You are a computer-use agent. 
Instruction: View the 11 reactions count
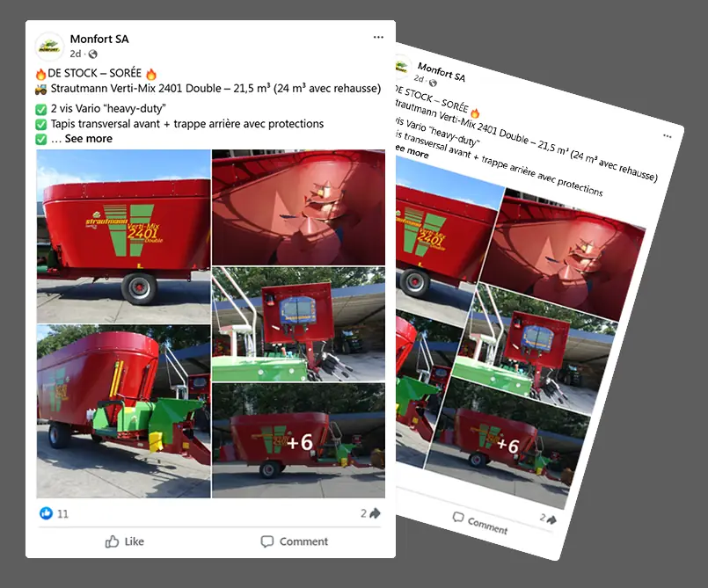[x=62, y=513]
